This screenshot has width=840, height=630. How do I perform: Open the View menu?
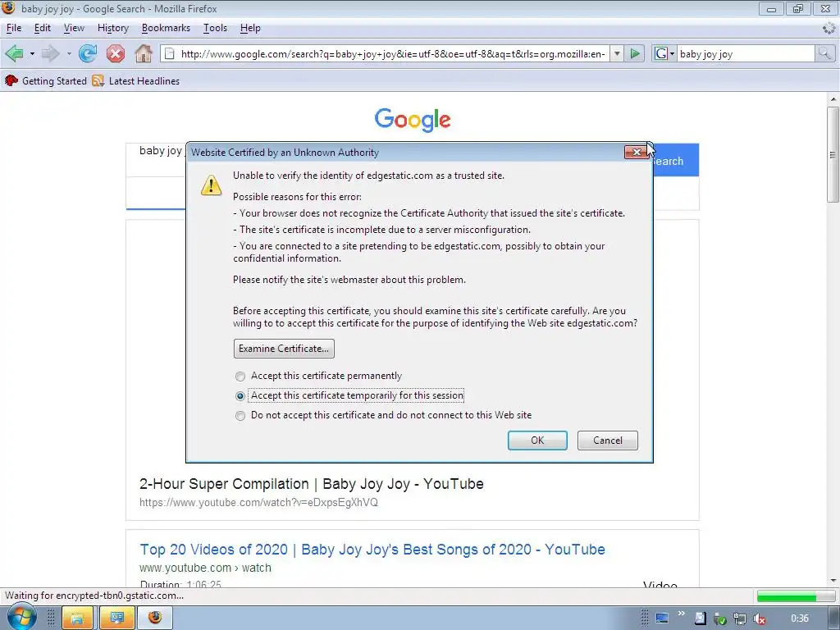(x=74, y=28)
